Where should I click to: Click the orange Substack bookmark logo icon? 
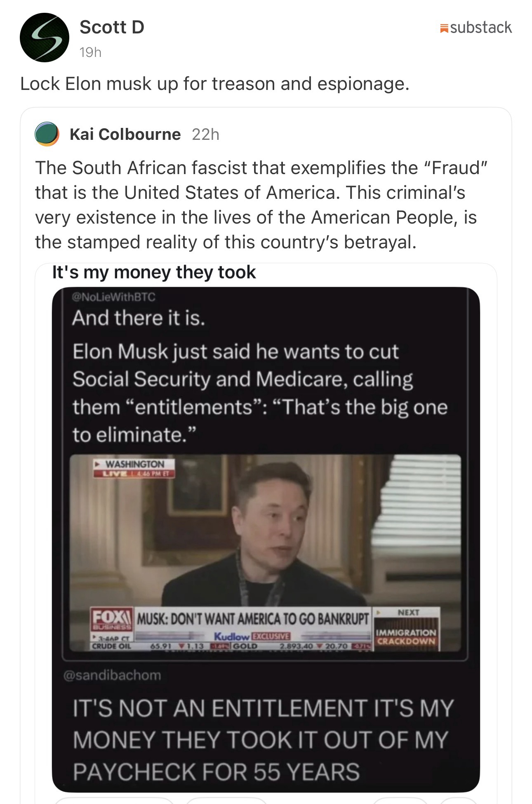click(444, 28)
